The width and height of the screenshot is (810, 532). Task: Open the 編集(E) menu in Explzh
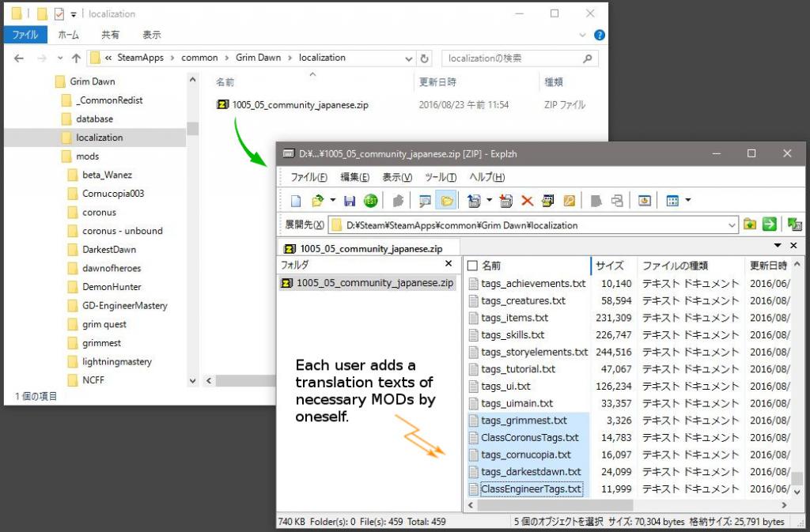tap(355, 177)
